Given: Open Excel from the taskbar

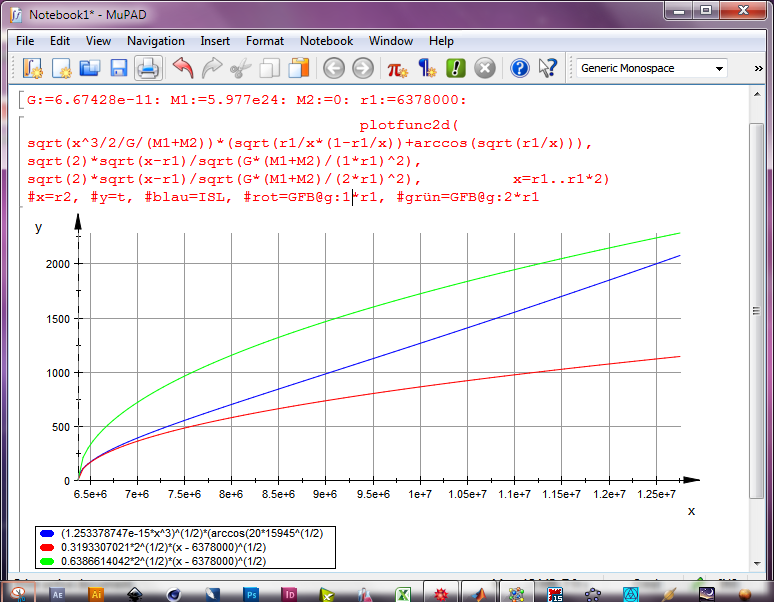Looking at the screenshot, I should (x=403, y=594).
